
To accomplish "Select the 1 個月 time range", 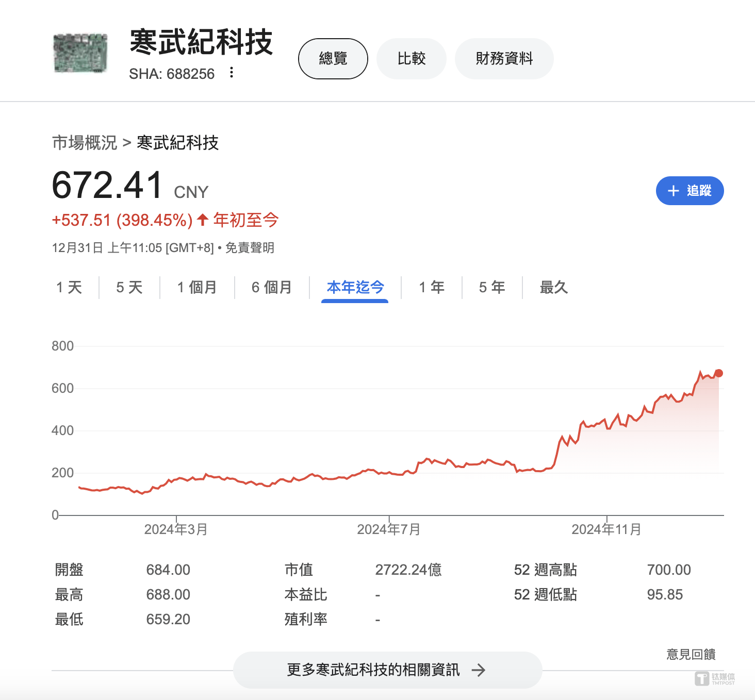I will [197, 287].
